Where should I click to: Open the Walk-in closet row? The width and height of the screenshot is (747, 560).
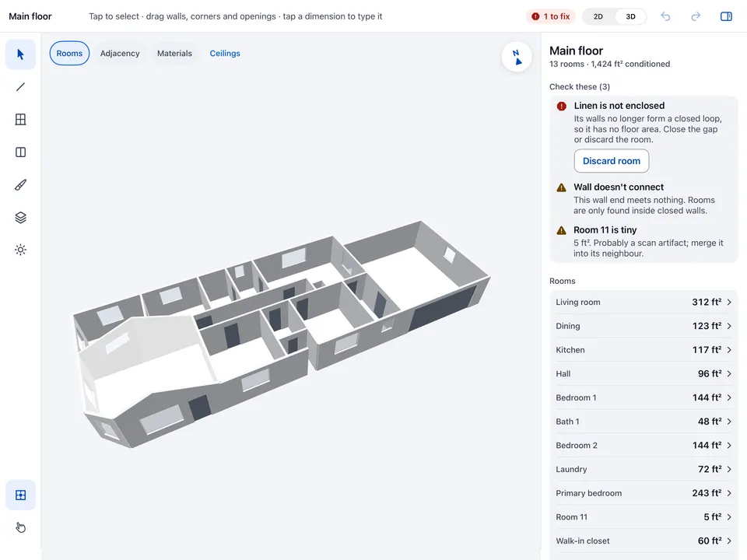point(644,541)
